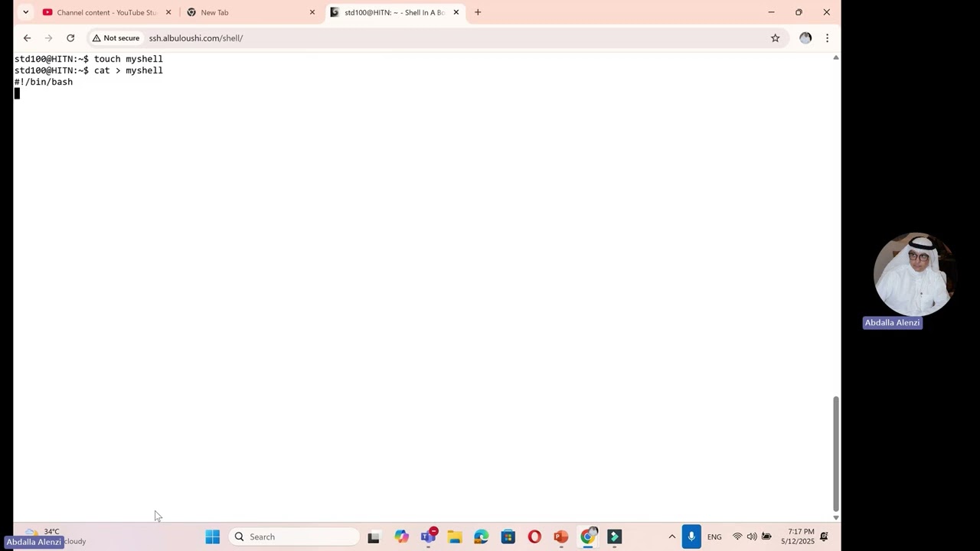Open Task View from taskbar
Image resolution: width=980 pixels, height=551 pixels.
coord(374,536)
